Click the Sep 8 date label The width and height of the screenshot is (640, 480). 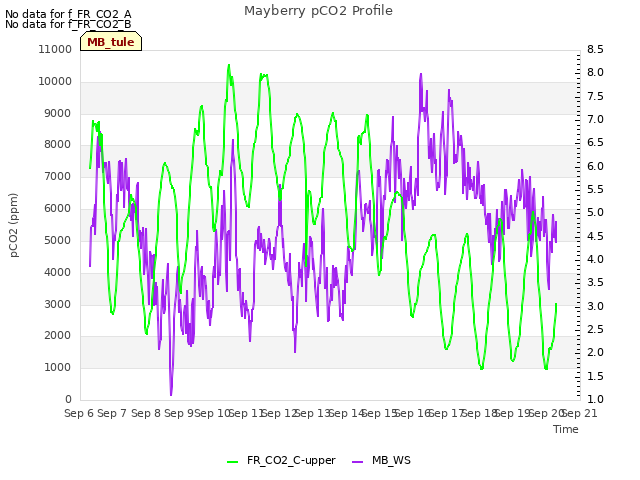tap(146, 413)
